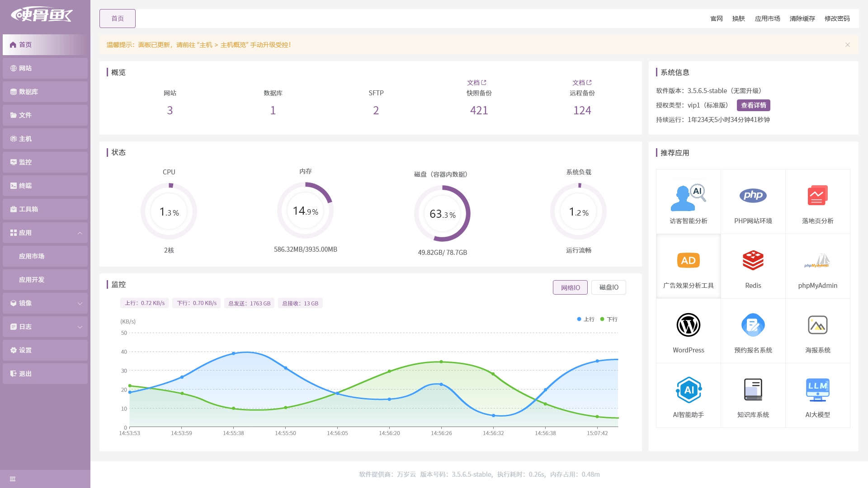
Task: Click the 14:56:26 chart time marker
Action: 441,433
